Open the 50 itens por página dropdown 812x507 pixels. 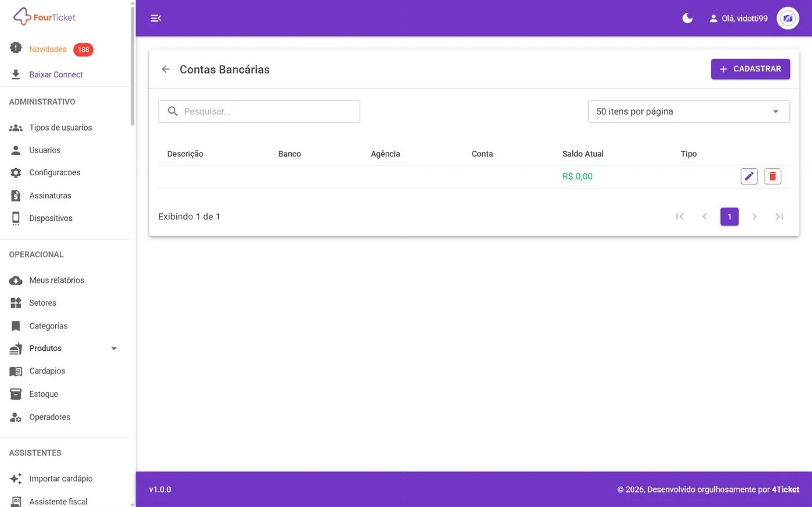688,111
